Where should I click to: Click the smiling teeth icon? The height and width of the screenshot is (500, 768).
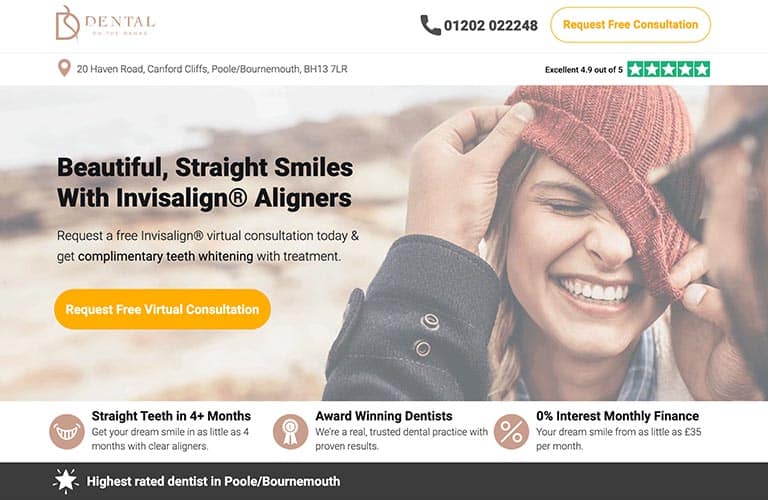click(67, 431)
